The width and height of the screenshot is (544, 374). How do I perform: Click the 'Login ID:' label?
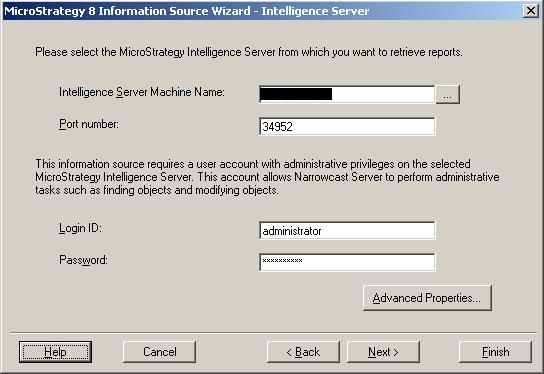click(x=80, y=228)
